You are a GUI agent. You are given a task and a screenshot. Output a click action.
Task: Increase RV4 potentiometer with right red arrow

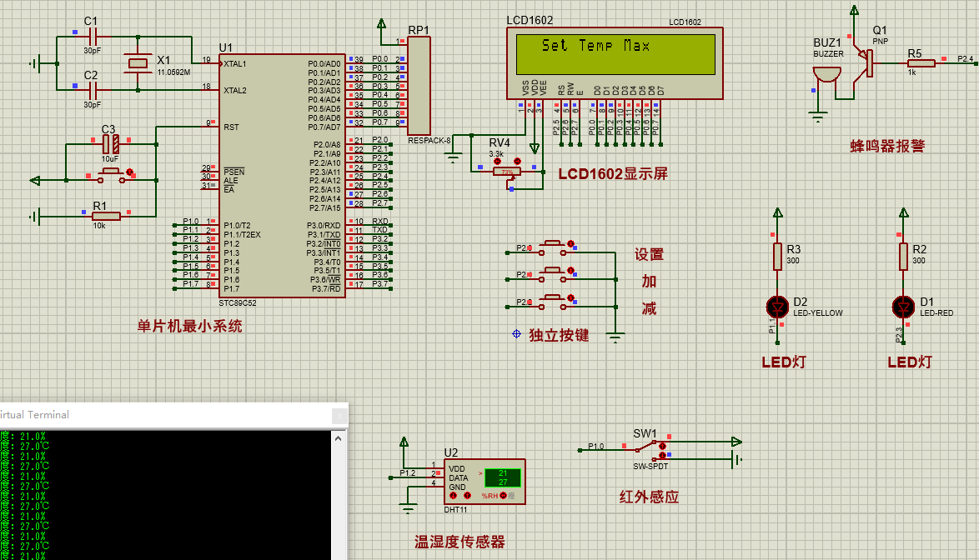tap(519, 162)
